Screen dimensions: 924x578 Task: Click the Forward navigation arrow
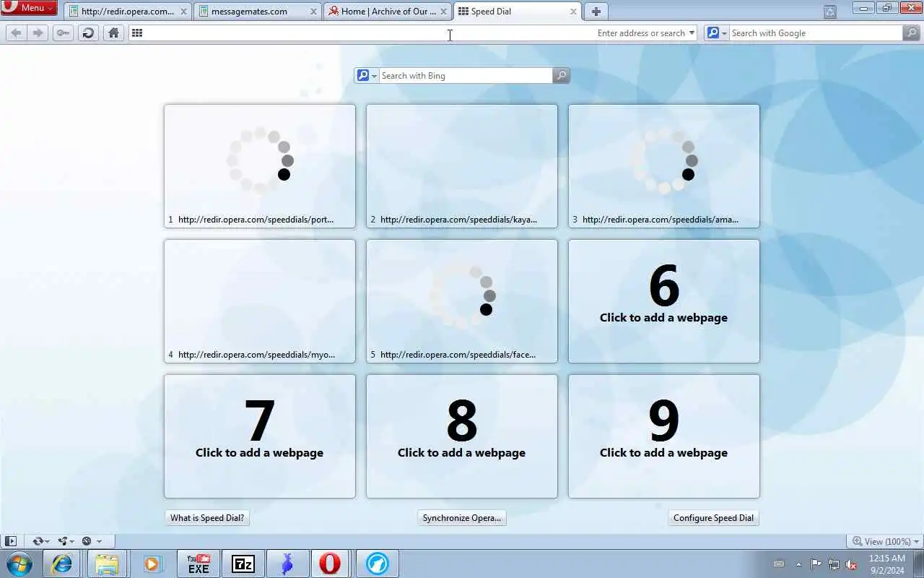point(38,33)
